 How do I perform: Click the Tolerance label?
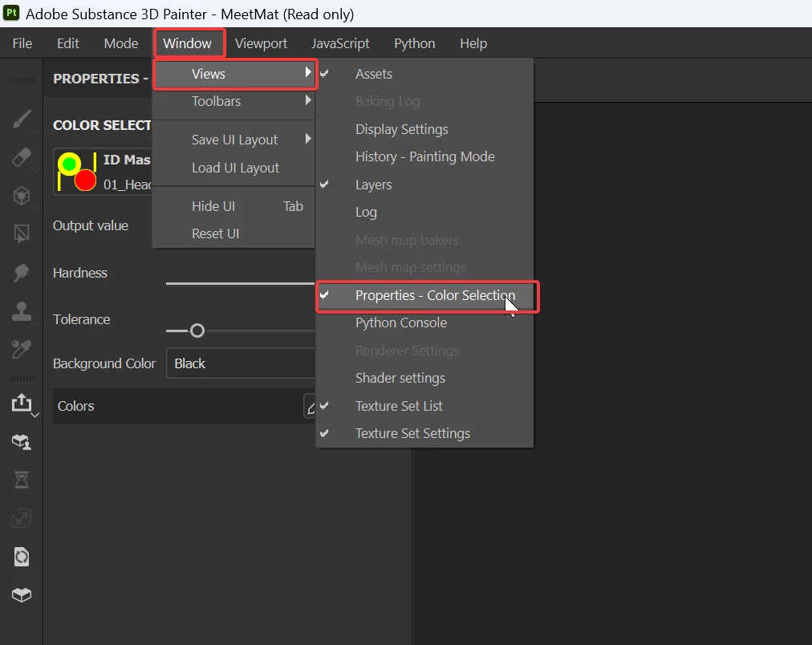click(81, 319)
